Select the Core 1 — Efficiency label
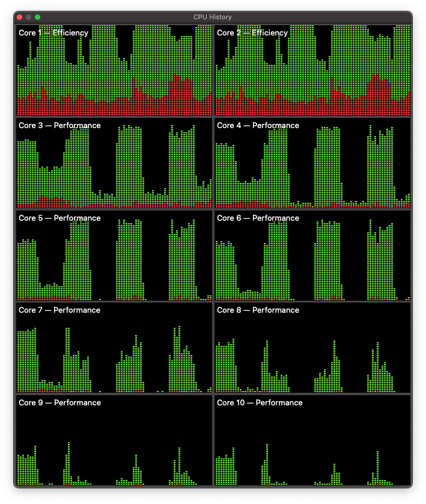Screen dimensions: 426x504 (x=53, y=33)
